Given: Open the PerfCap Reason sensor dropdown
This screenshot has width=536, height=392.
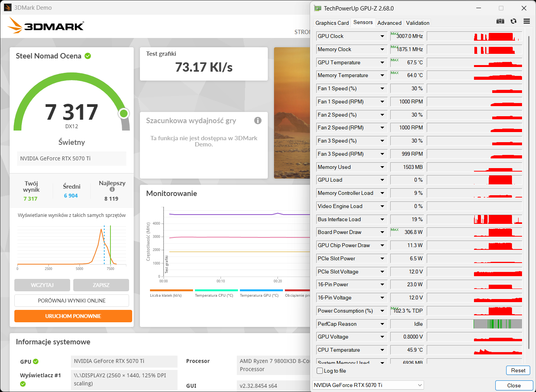Looking at the screenshot, I should (382, 324).
